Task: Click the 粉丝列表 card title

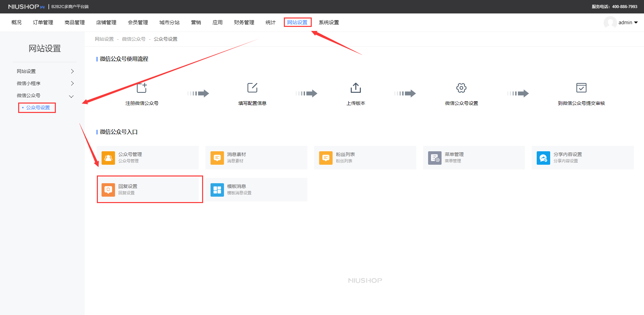Action: click(345, 154)
